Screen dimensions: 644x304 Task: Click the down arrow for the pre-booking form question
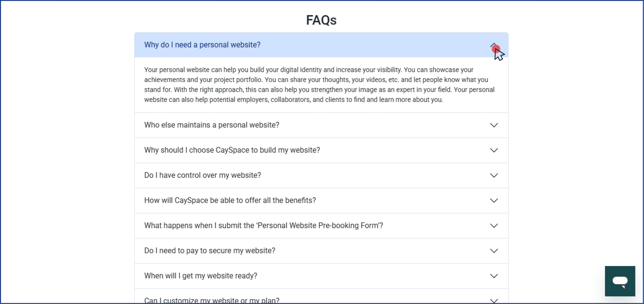[x=494, y=225]
